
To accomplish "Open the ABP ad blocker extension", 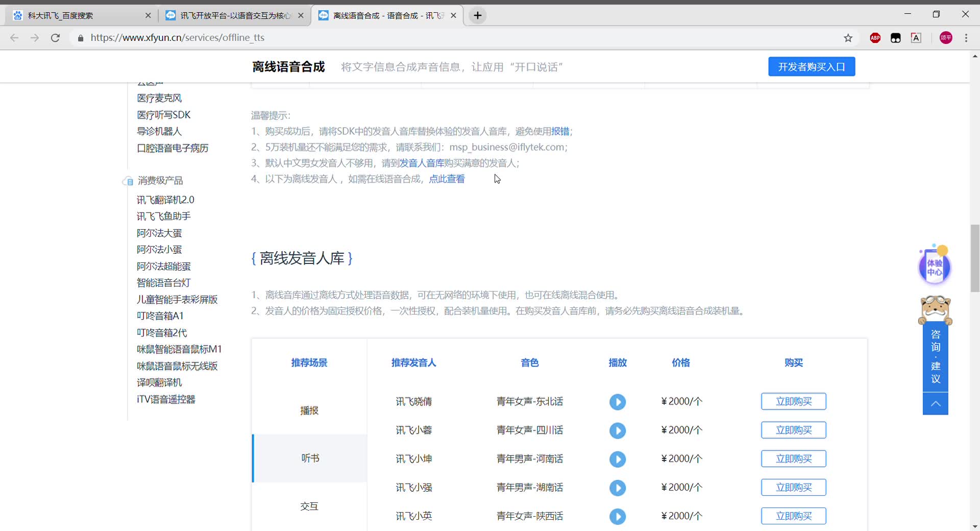I will point(875,38).
